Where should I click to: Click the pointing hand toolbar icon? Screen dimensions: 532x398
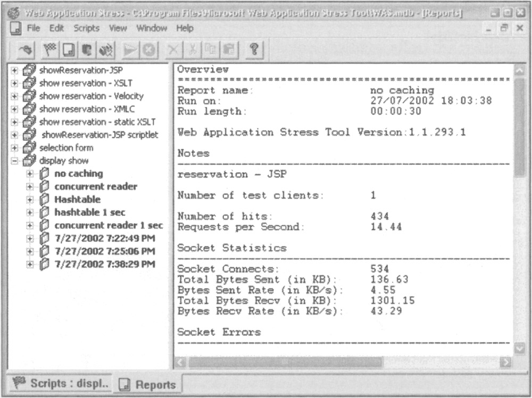(24, 50)
